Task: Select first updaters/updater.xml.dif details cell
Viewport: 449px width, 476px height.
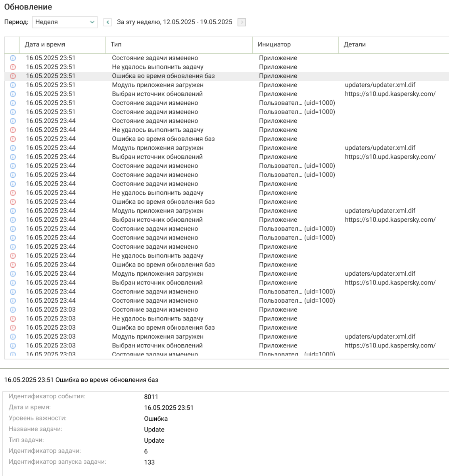Action: click(x=380, y=85)
